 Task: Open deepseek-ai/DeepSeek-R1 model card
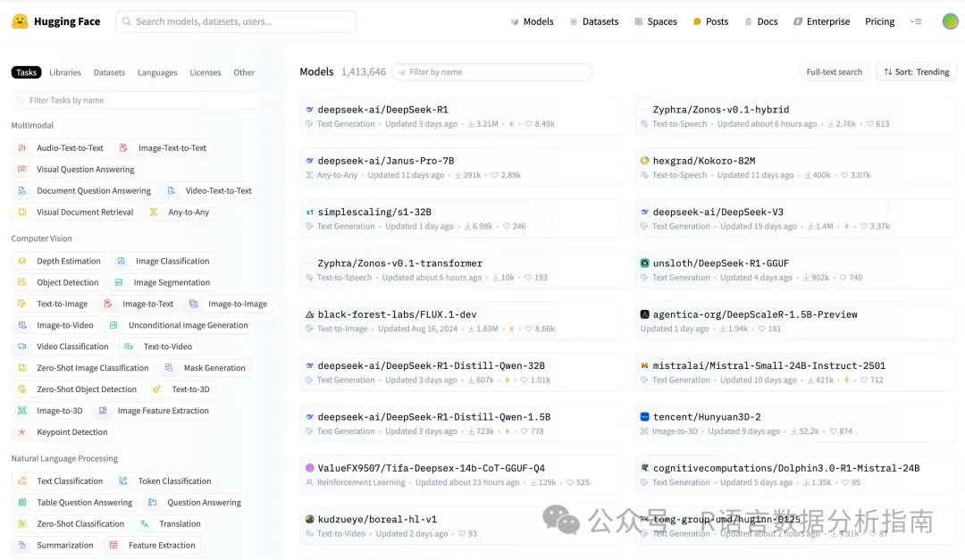point(460,116)
